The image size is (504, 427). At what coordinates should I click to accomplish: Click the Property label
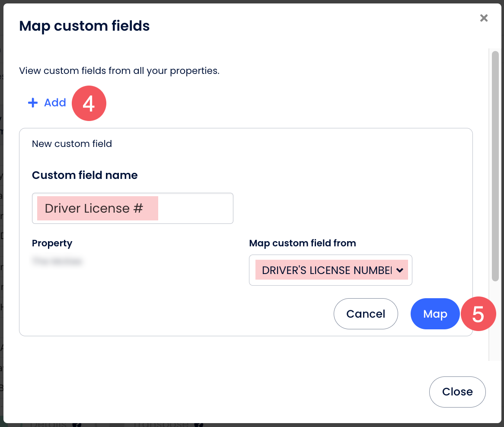click(x=52, y=243)
